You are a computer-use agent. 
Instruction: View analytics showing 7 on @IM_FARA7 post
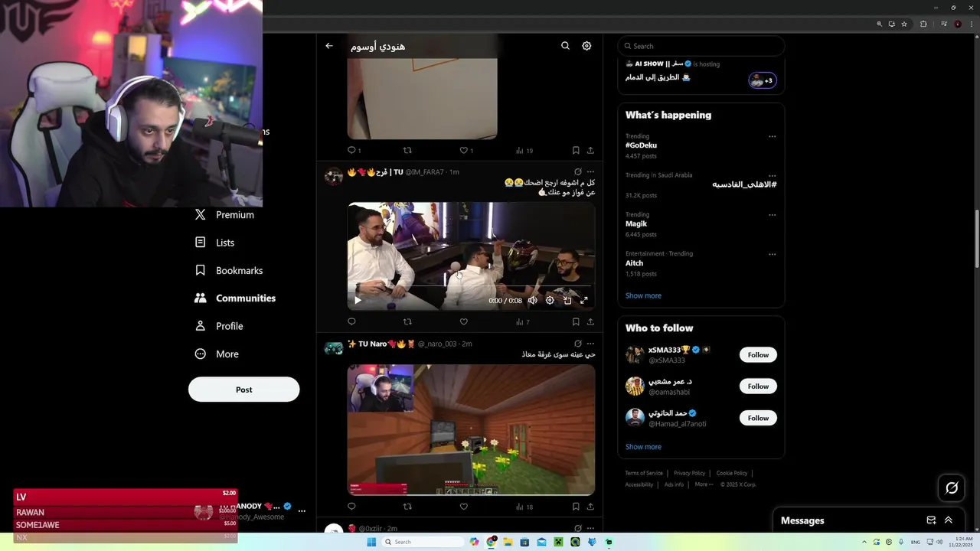522,322
